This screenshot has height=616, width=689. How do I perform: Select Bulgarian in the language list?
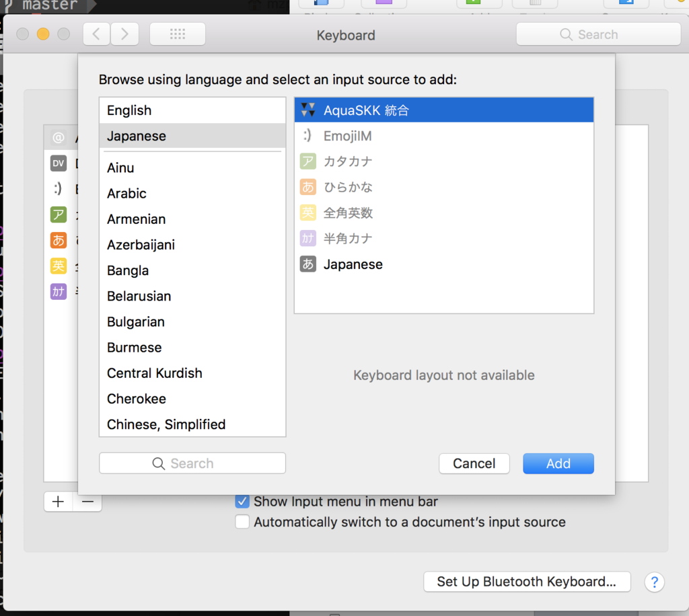[192, 322]
